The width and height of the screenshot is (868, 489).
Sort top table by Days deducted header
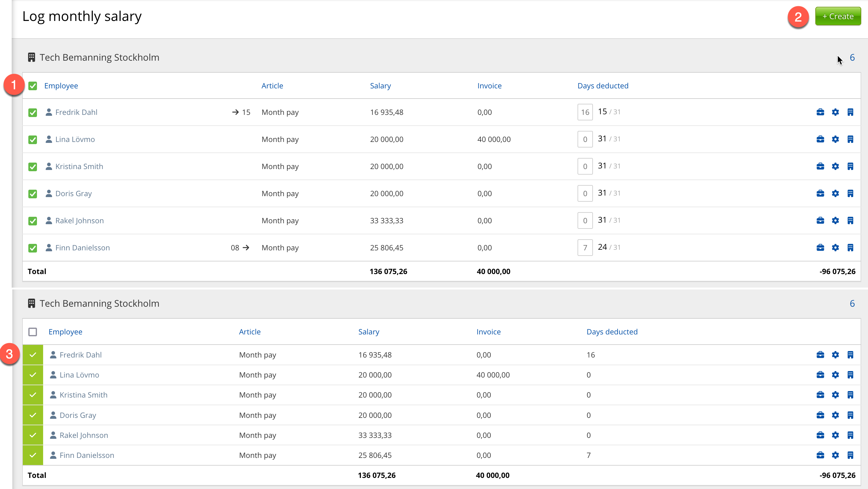[602, 86]
